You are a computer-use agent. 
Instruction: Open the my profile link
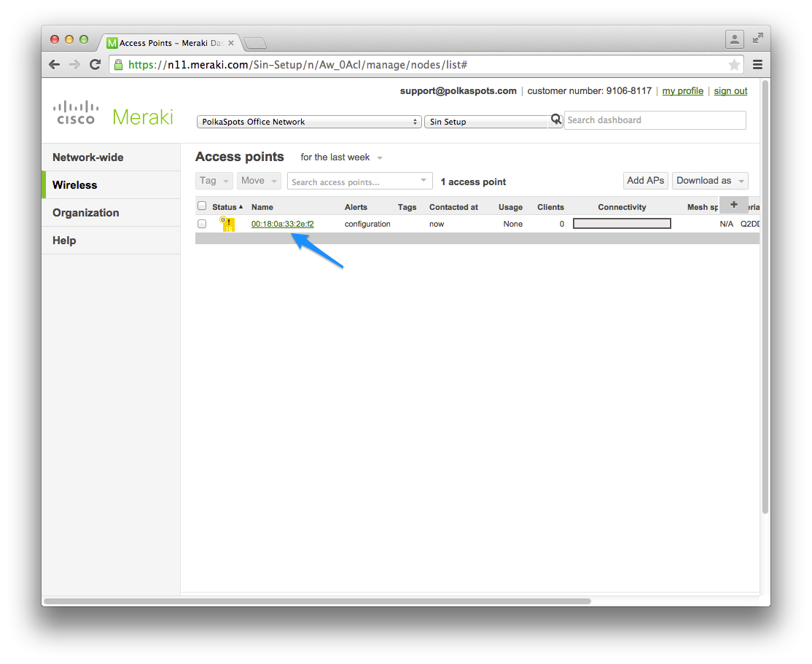pos(682,91)
